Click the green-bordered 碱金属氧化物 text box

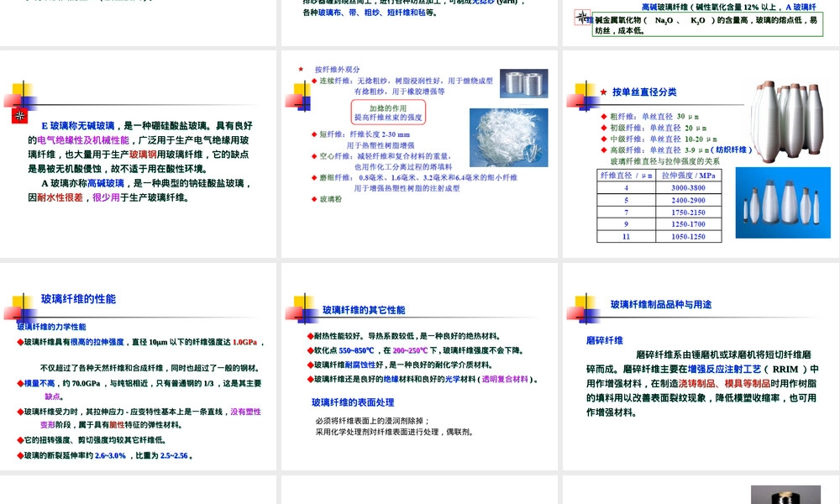point(707,24)
